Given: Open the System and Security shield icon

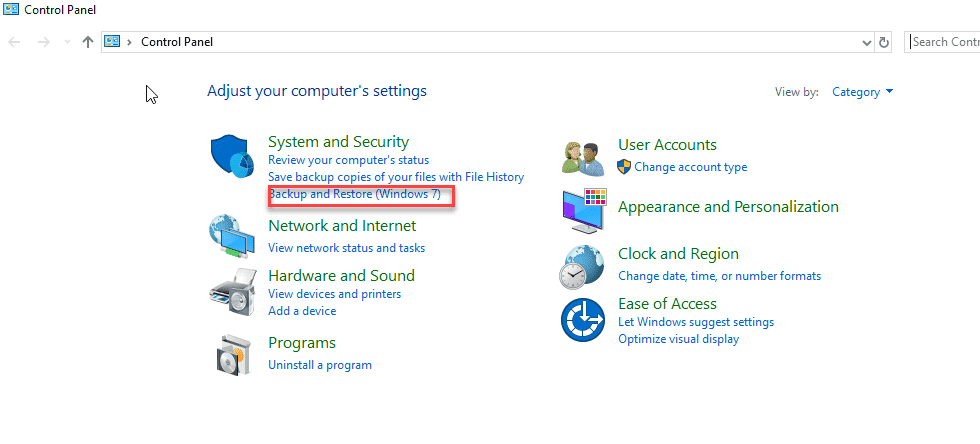Looking at the screenshot, I should 232,156.
